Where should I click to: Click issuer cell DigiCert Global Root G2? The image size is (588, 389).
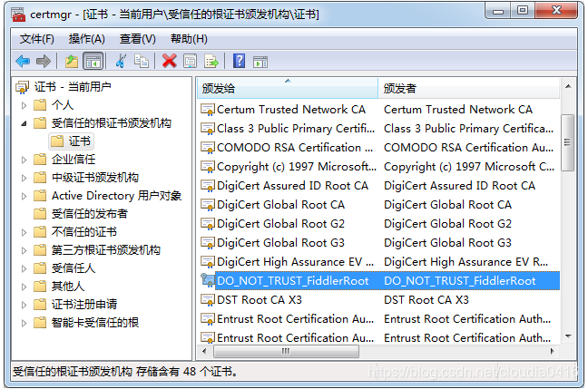point(447,224)
